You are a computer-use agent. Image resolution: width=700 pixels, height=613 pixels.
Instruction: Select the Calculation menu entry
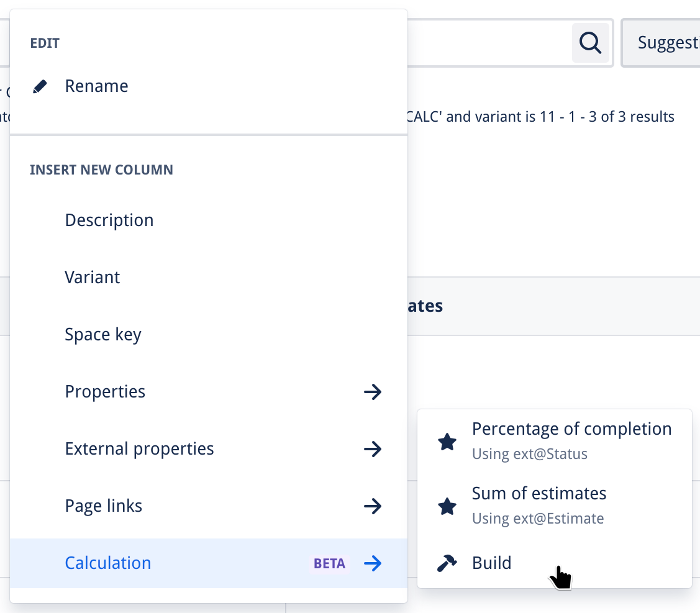108,563
